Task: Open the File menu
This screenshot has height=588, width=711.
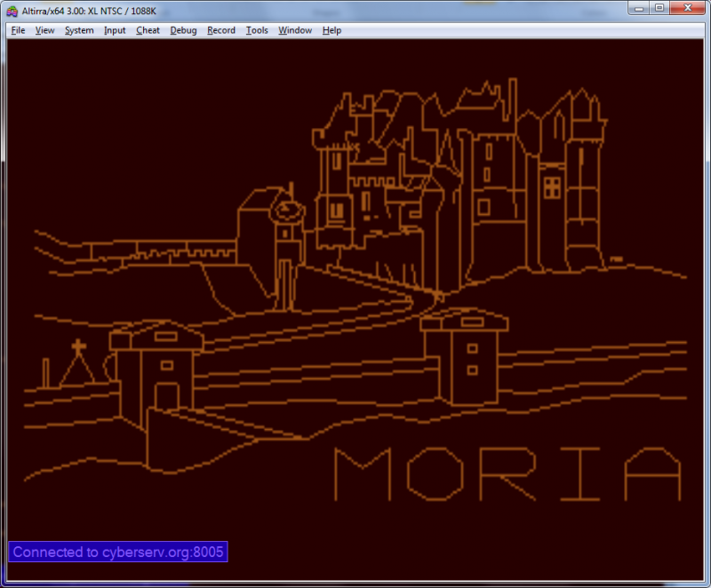Action: click(x=18, y=30)
